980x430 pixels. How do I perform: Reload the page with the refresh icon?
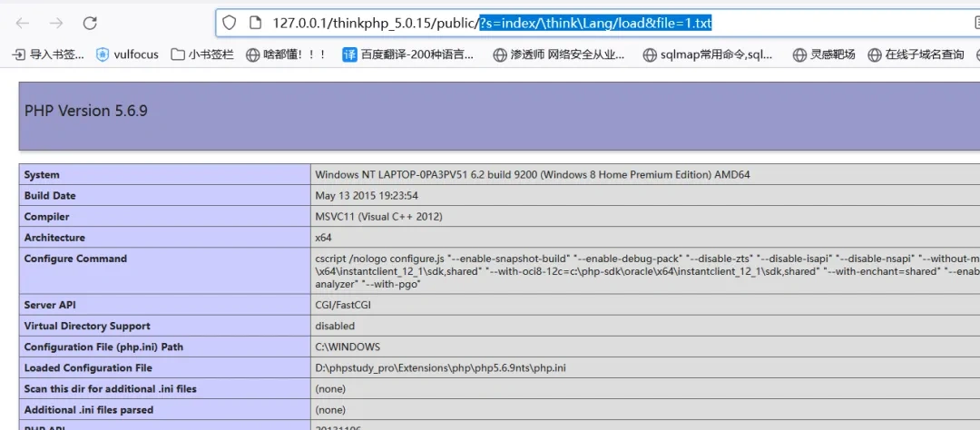pos(90,24)
